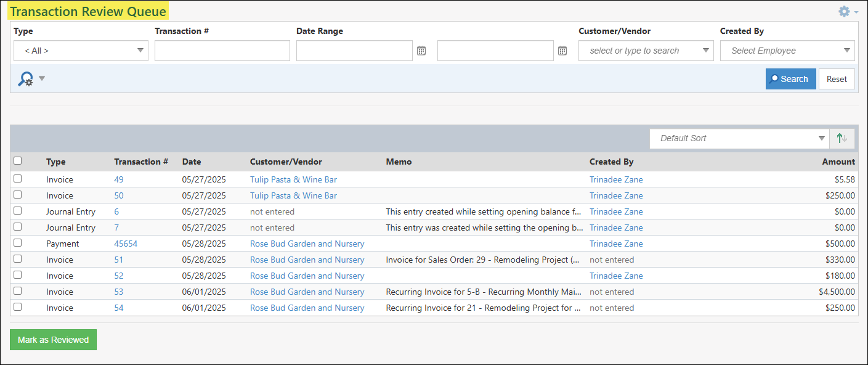Check the box for Invoice 52

click(18, 275)
